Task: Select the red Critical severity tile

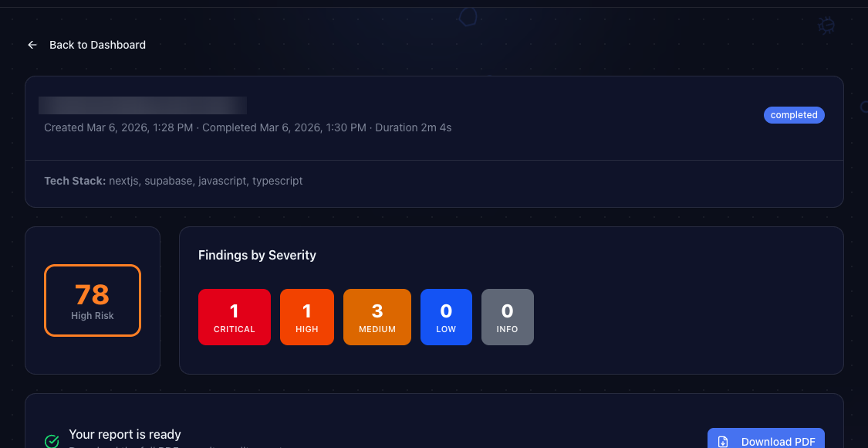Action: click(x=235, y=317)
